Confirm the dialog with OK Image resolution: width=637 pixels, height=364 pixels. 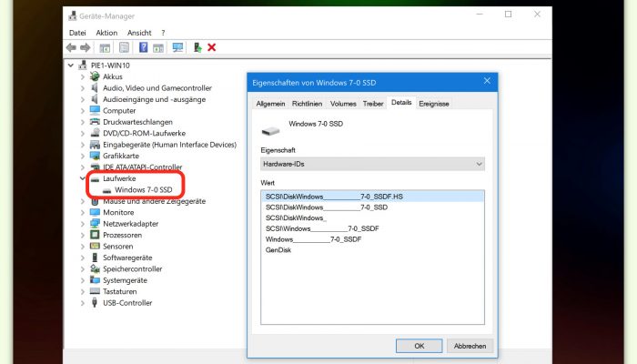tap(420, 346)
